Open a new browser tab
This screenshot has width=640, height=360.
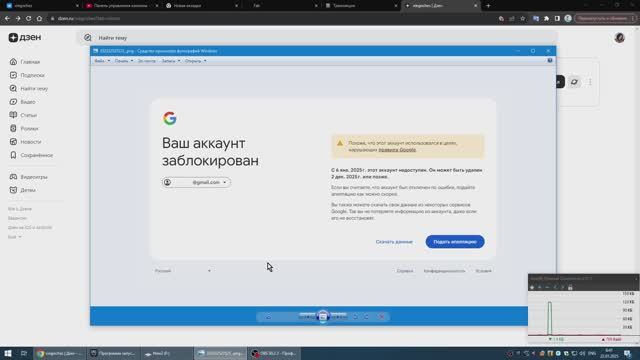[488, 6]
